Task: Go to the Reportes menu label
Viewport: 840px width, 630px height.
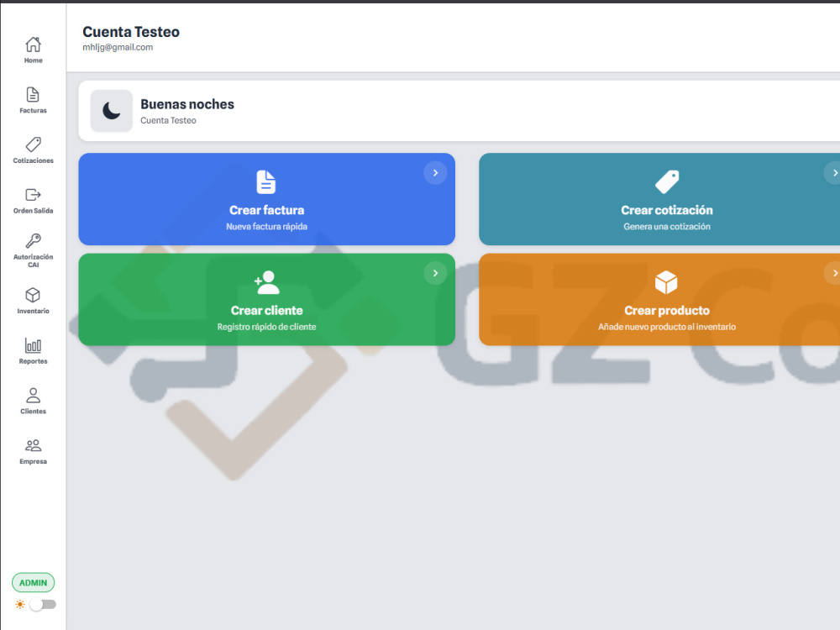Action: [x=34, y=361]
